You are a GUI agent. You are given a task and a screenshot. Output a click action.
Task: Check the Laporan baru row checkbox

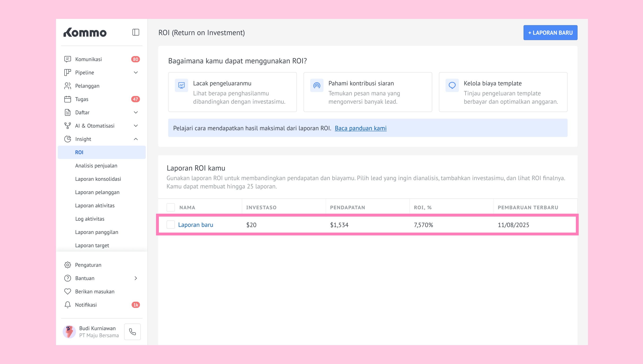point(171,225)
